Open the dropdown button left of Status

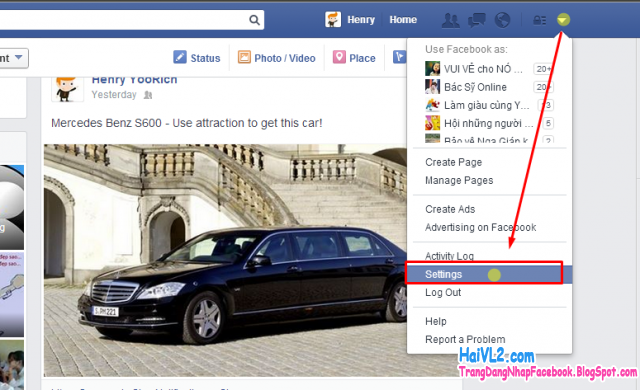[13, 58]
